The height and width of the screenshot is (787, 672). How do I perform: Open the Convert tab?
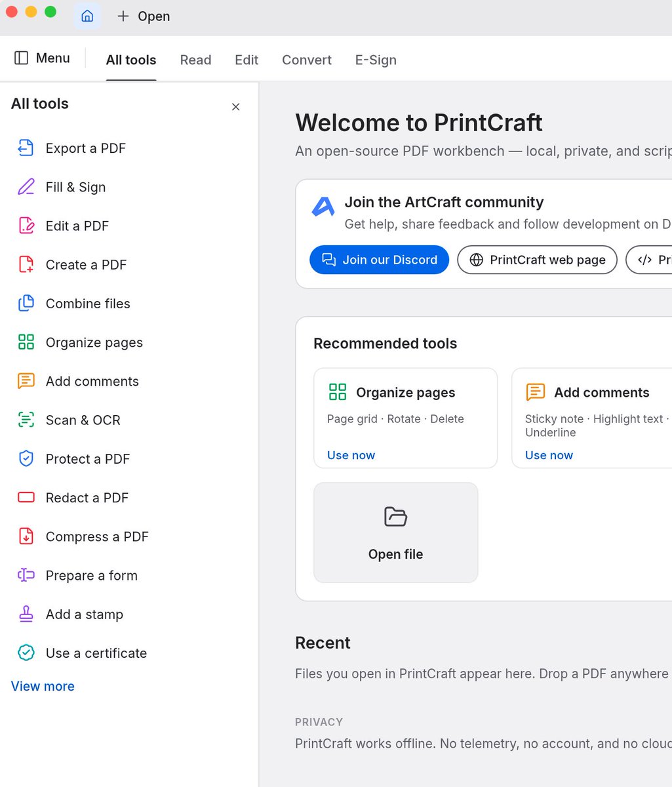(x=307, y=60)
